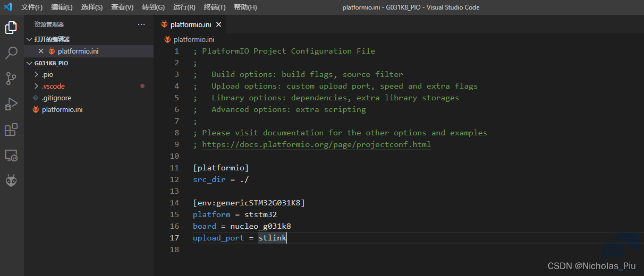Click the 'Upload options' comment line

[335, 86]
